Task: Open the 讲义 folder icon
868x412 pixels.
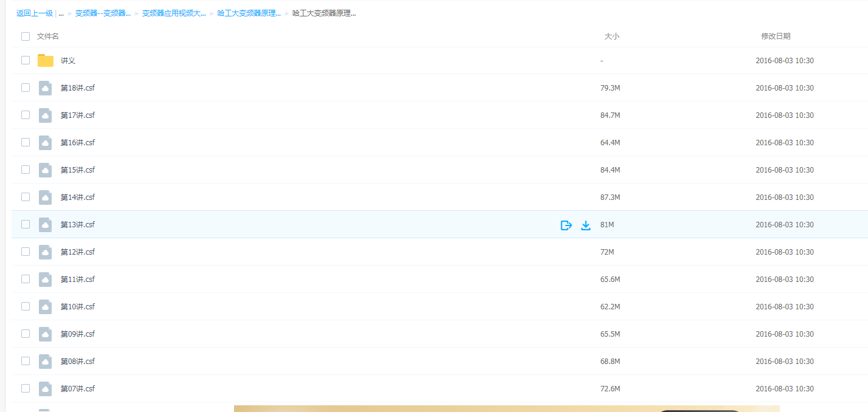Action: pyautogui.click(x=46, y=61)
